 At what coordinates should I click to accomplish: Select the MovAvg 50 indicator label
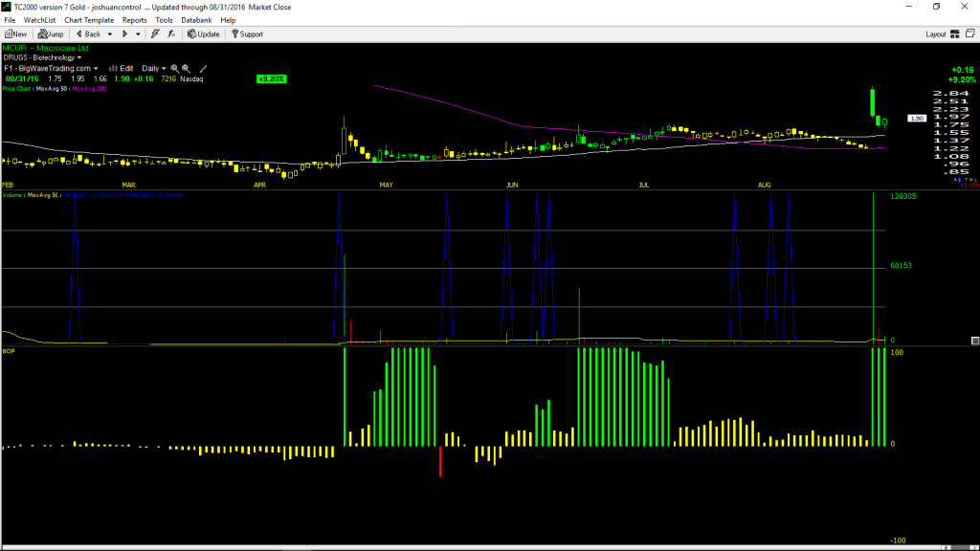click(52, 89)
